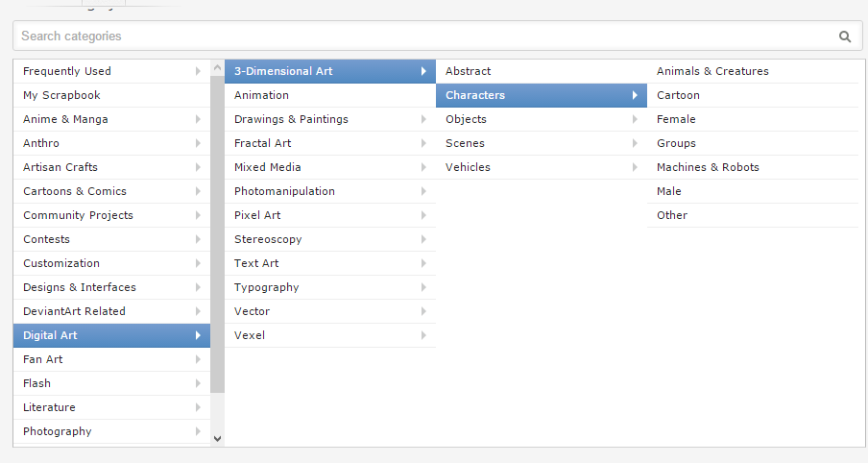The height and width of the screenshot is (463, 868).
Task: Click the search magnifier icon
Action: [x=845, y=37]
